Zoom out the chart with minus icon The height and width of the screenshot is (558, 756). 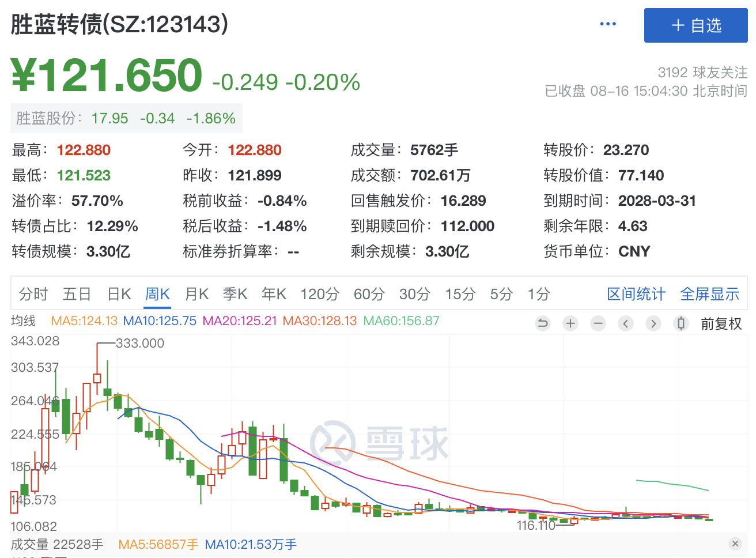(x=598, y=323)
